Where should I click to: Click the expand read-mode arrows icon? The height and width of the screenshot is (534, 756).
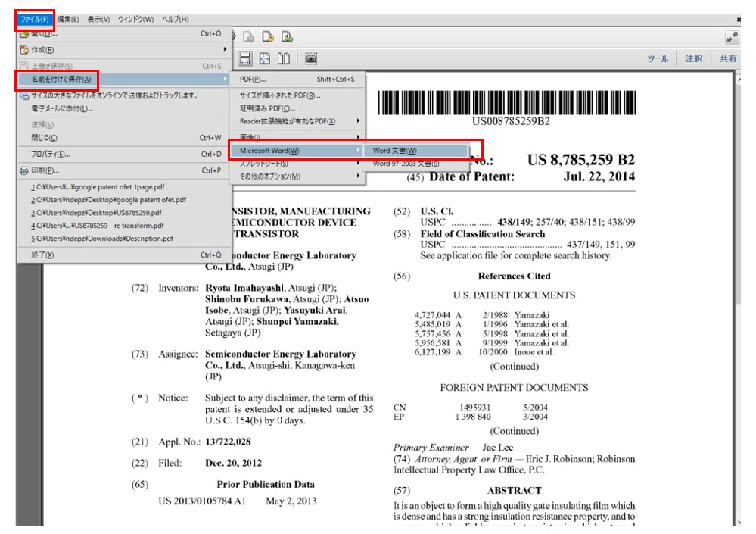(732, 37)
